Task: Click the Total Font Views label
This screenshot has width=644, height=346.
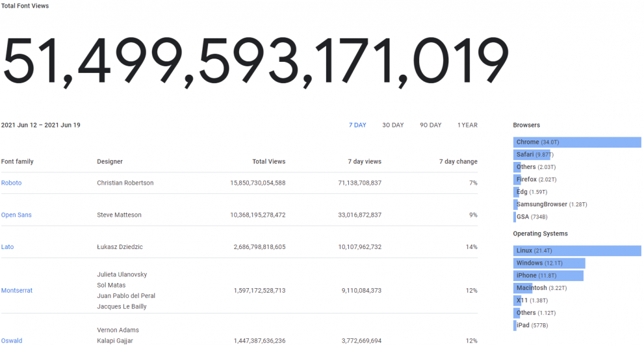Action: click(x=25, y=6)
